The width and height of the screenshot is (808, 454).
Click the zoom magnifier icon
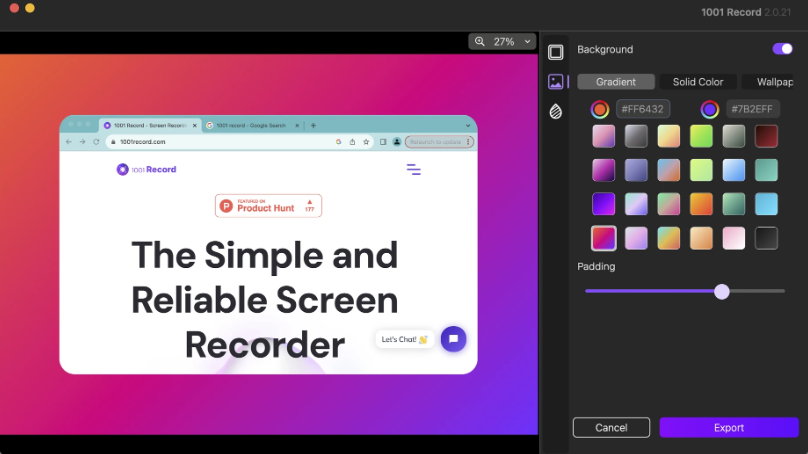(480, 42)
